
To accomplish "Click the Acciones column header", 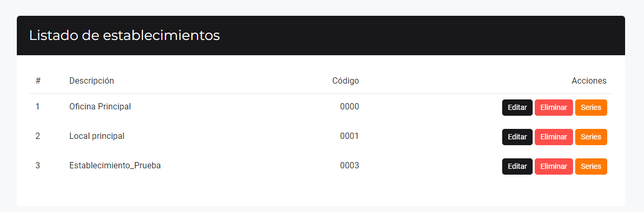I will [589, 80].
